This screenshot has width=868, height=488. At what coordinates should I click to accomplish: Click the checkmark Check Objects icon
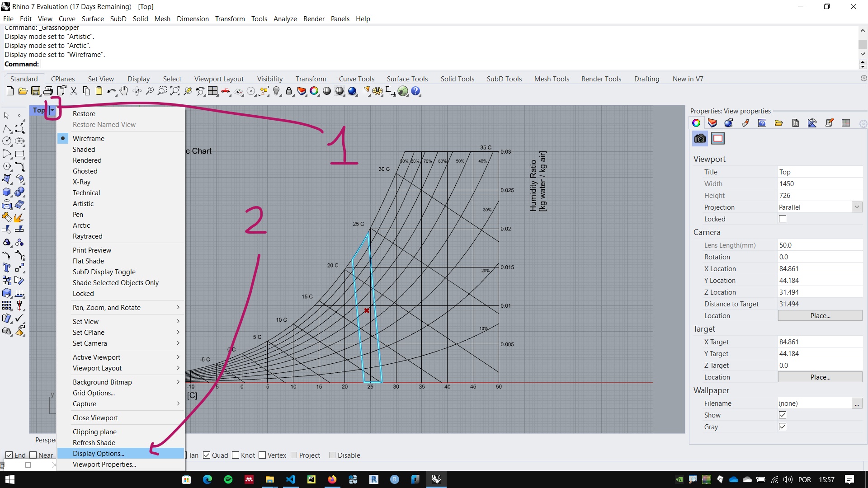(x=19, y=319)
